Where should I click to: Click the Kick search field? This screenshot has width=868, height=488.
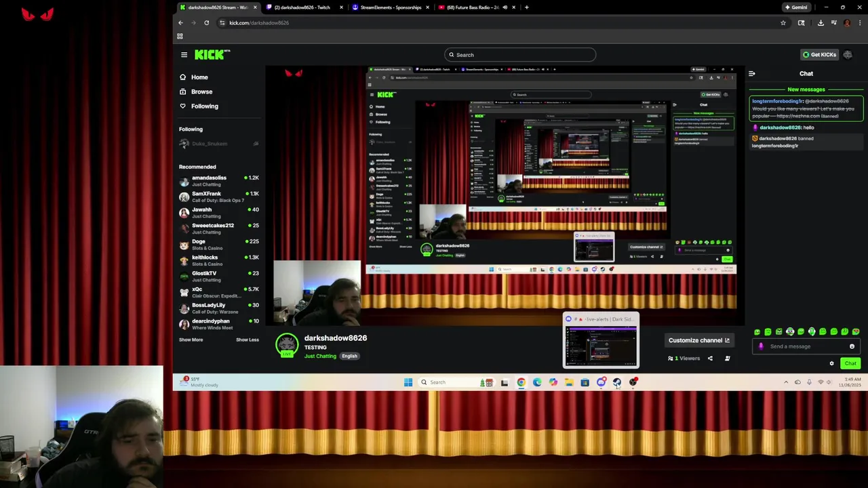520,55
